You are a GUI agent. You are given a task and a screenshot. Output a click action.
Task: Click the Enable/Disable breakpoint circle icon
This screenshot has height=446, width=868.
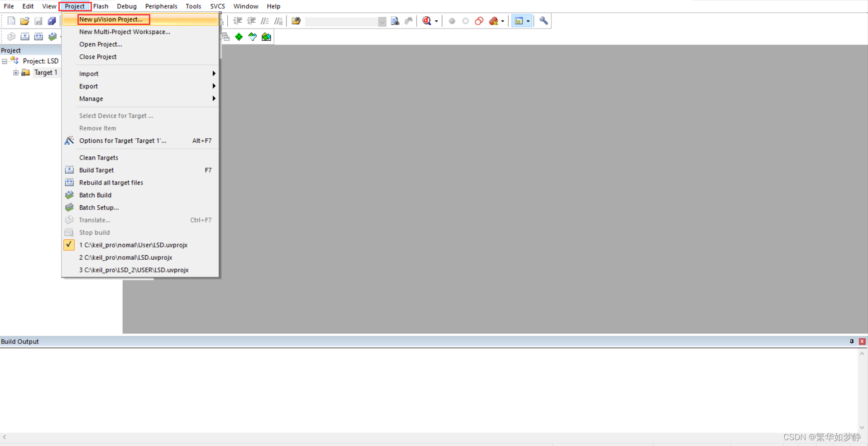465,21
